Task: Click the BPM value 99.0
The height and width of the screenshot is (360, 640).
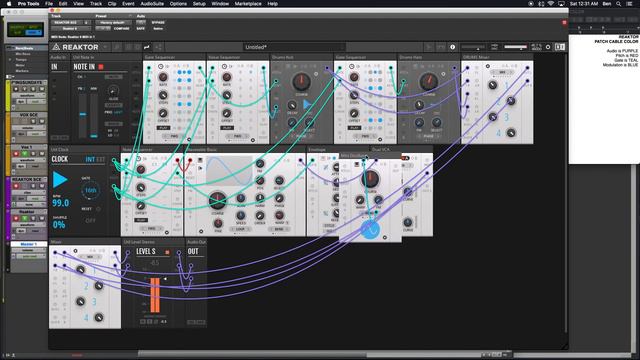Action: click(60, 203)
